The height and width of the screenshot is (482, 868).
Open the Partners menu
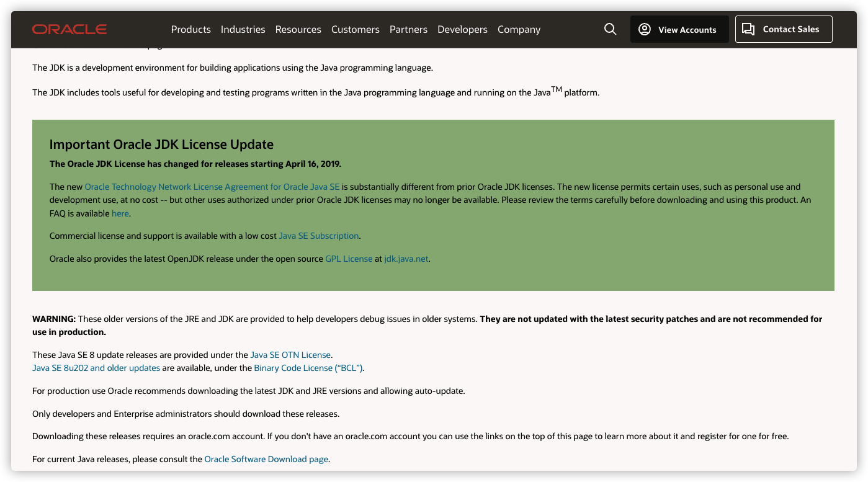click(x=408, y=29)
